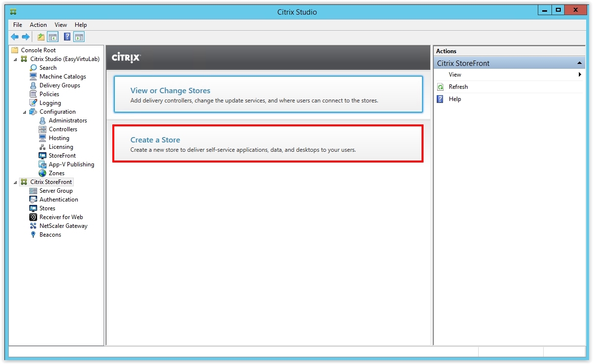The image size is (593, 364).
Task: Open the Policies node icon
Action: pyautogui.click(x=33, y=94)
